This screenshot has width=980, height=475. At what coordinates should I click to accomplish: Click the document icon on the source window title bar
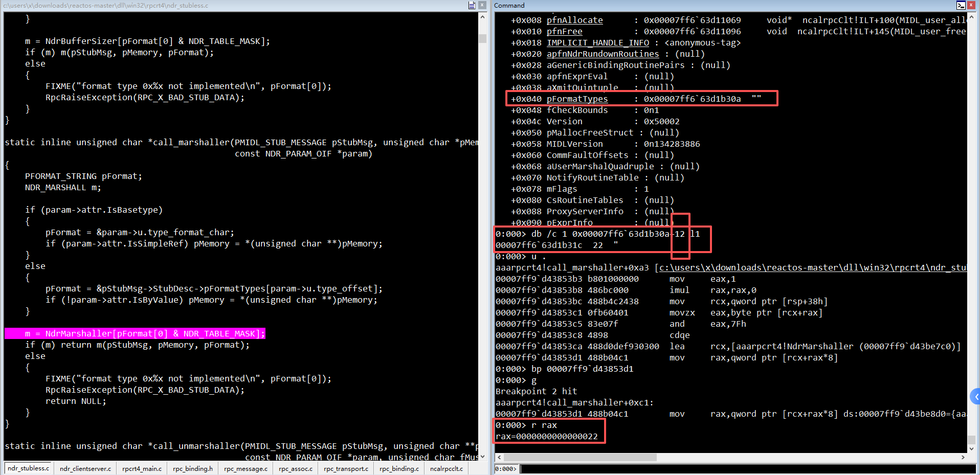472,5
